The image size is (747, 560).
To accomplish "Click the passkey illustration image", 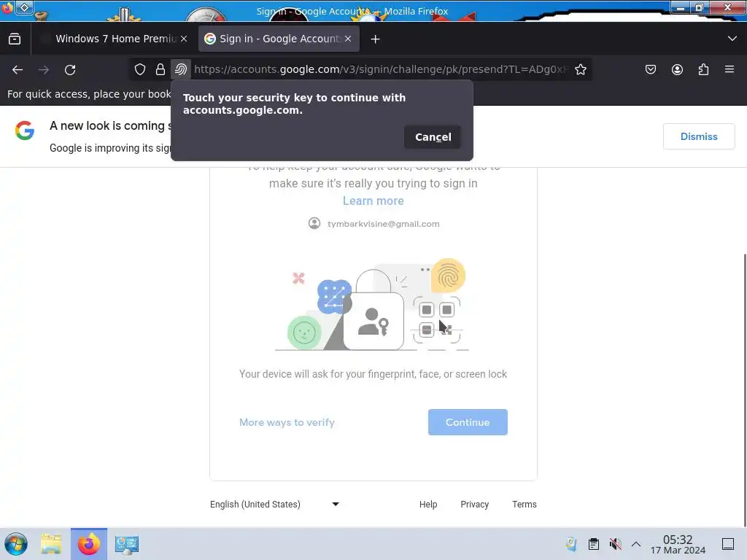I will pyautogui.click(x=373, y=305).
